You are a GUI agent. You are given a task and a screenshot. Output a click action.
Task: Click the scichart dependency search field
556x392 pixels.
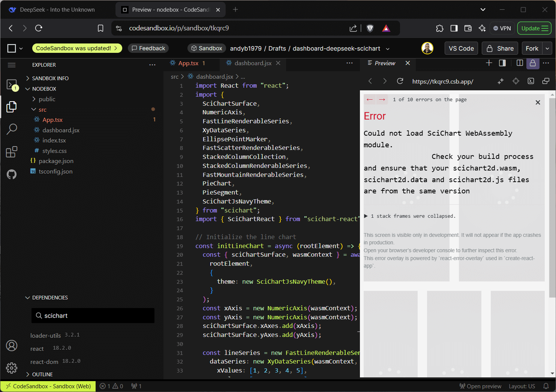click(93, 316)
